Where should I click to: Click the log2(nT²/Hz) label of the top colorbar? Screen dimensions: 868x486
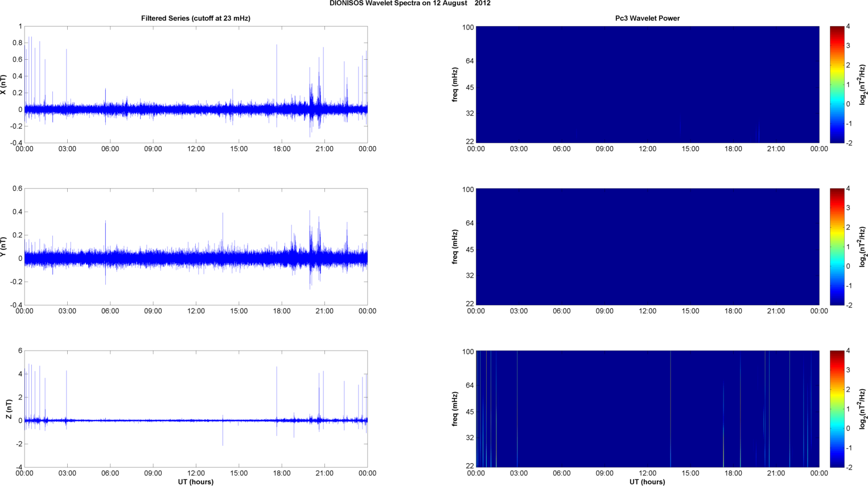pyautogui.click(x=863, y=85)
